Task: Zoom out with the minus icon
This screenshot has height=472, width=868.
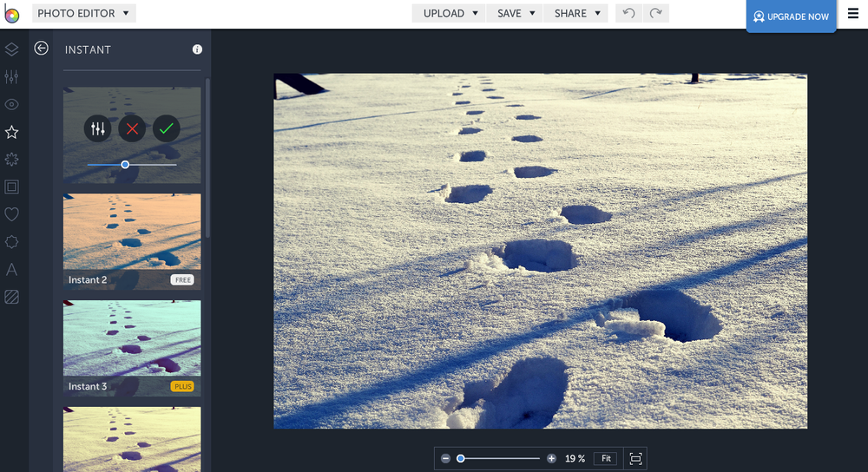Action: click(445, 458)
